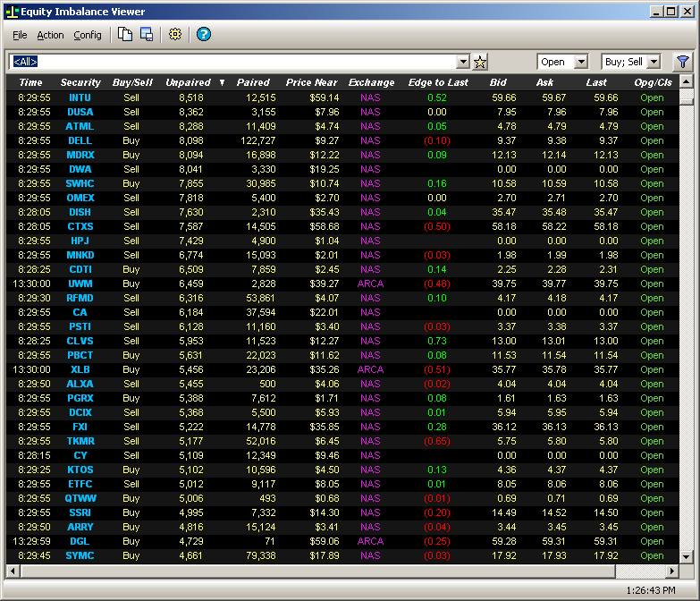Expand the <All> symbol list dropdown
The width and height of the screenshot is (700, 601).
click(x=463, y=62)
